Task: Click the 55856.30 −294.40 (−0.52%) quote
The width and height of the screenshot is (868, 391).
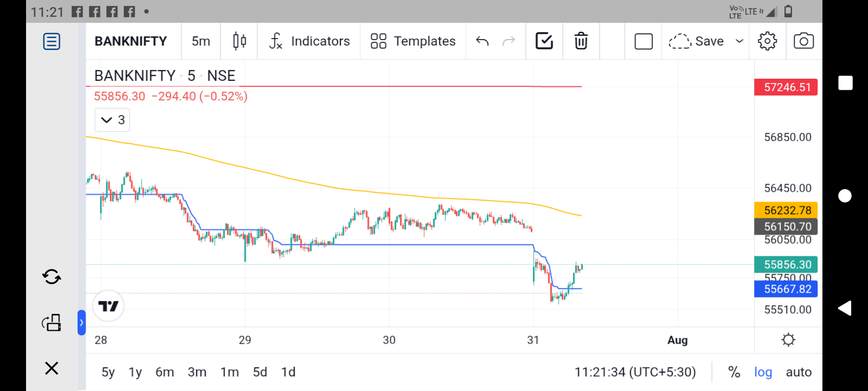Action: click(x=171, y=96)
